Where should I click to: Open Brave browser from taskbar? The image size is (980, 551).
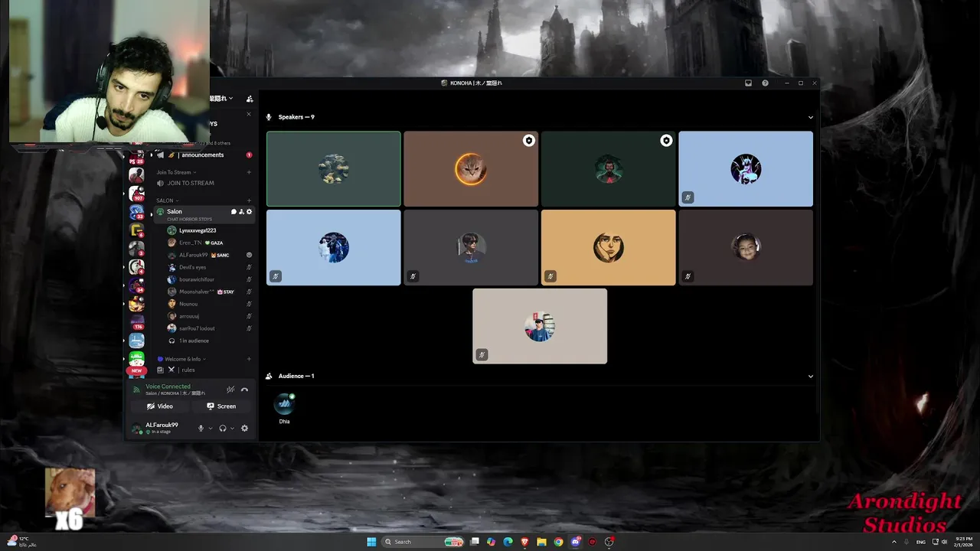pos(524,542)
